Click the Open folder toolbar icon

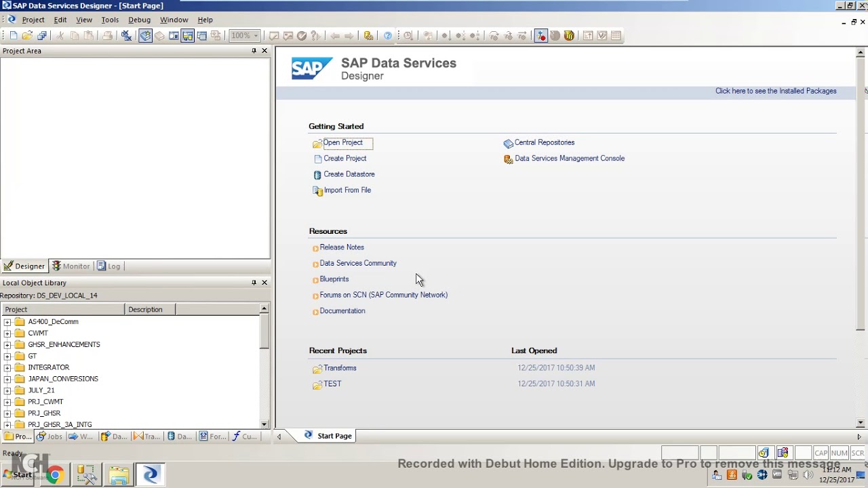tap(27, 36)
